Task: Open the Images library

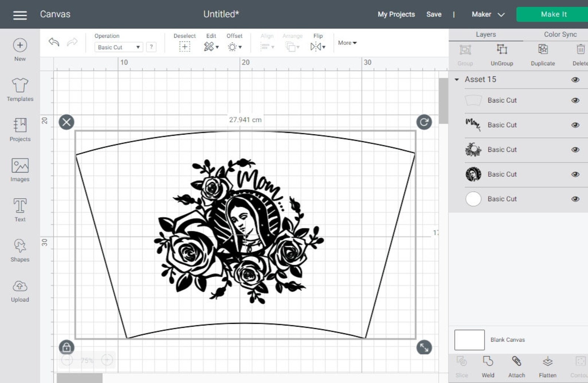Action: pyautogui.click(x=20, y=170)
